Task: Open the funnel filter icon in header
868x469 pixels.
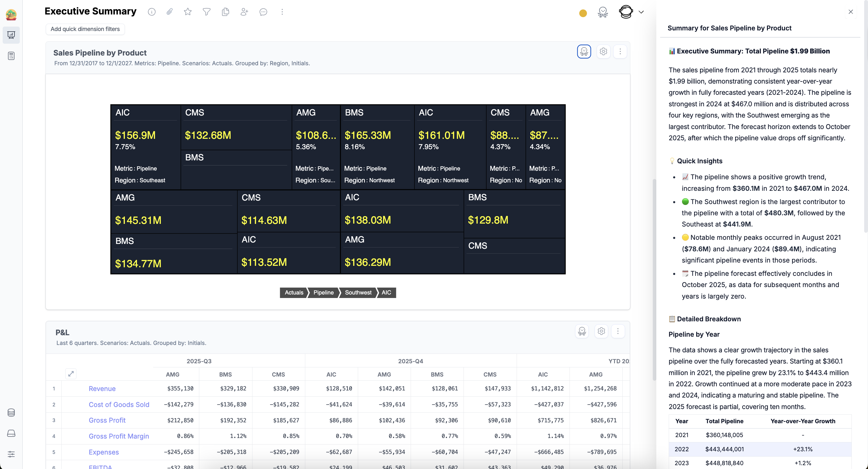Action: point(207,12)
